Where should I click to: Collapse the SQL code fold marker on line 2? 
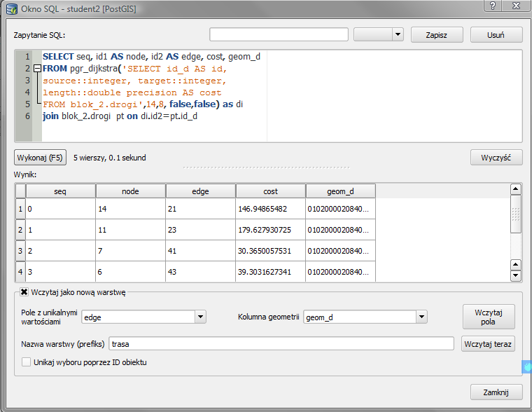[x=37, y=69]
